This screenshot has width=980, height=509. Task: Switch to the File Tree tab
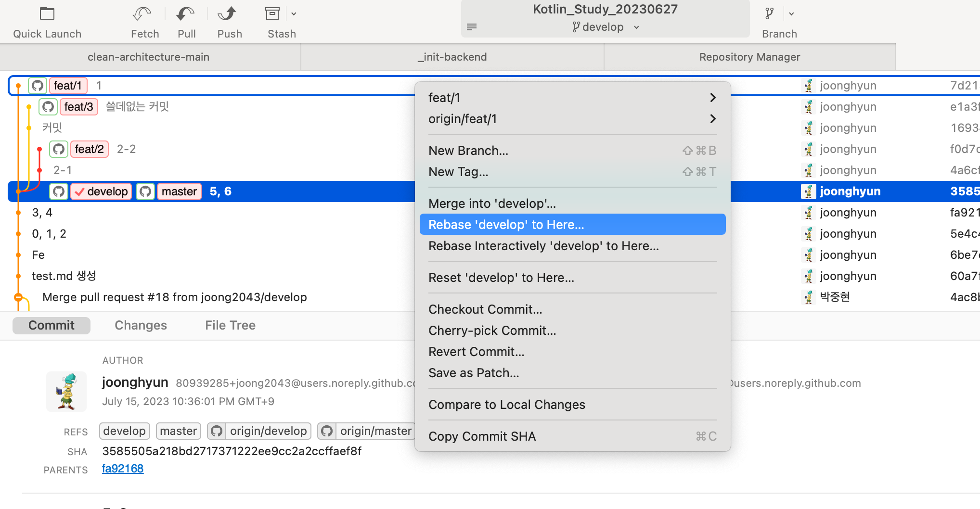(230, 325)
